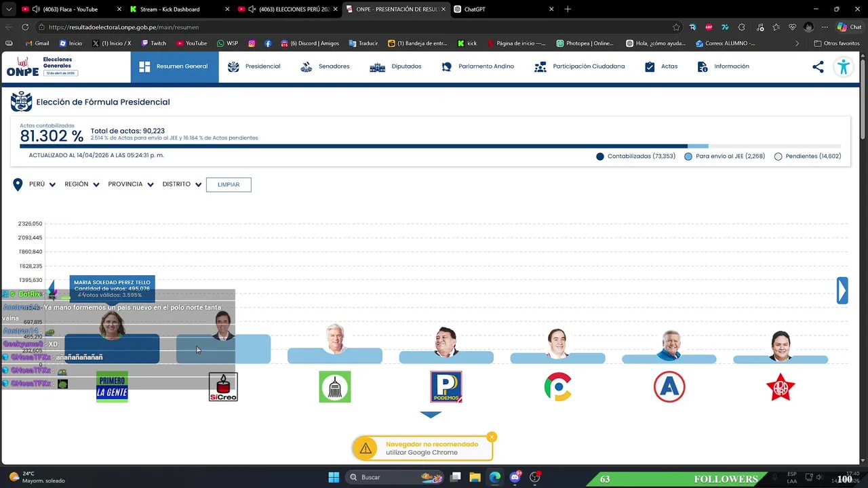Open the accessibility options icon
The width and height of the screenshot is (868, 488).
(x=843, y=66)
